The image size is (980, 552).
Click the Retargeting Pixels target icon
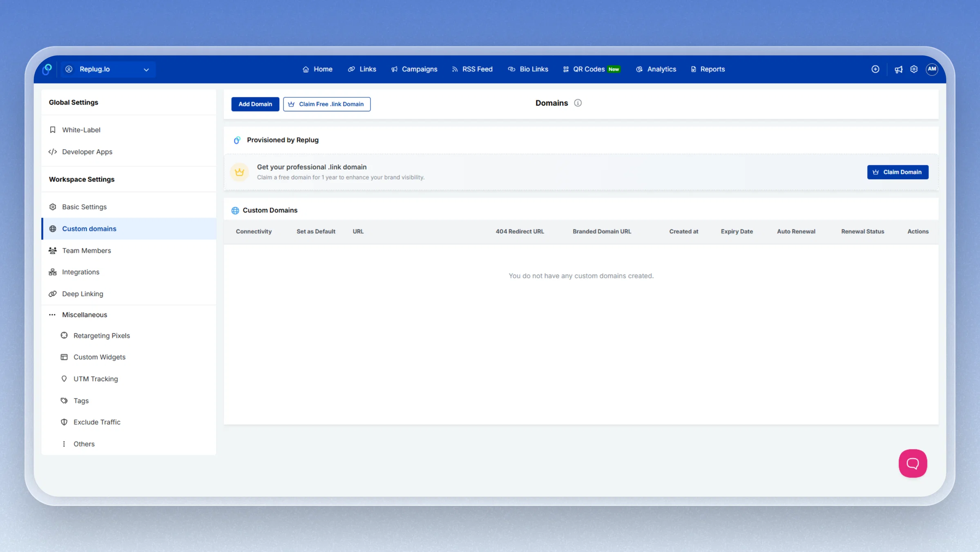pos(64,335)
